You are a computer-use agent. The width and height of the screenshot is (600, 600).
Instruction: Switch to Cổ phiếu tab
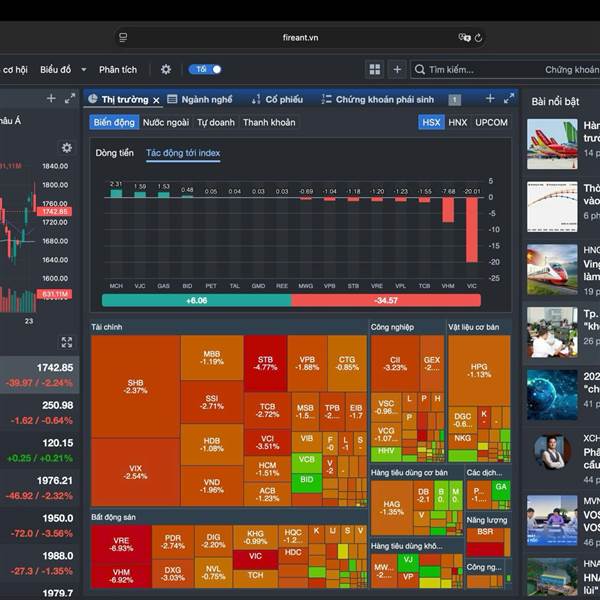click(277, 99)
